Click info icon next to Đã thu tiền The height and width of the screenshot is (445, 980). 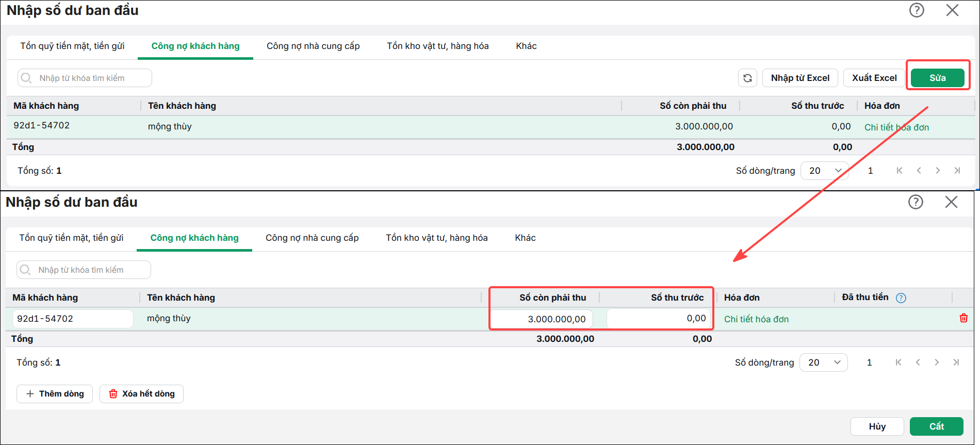point(901,298)
